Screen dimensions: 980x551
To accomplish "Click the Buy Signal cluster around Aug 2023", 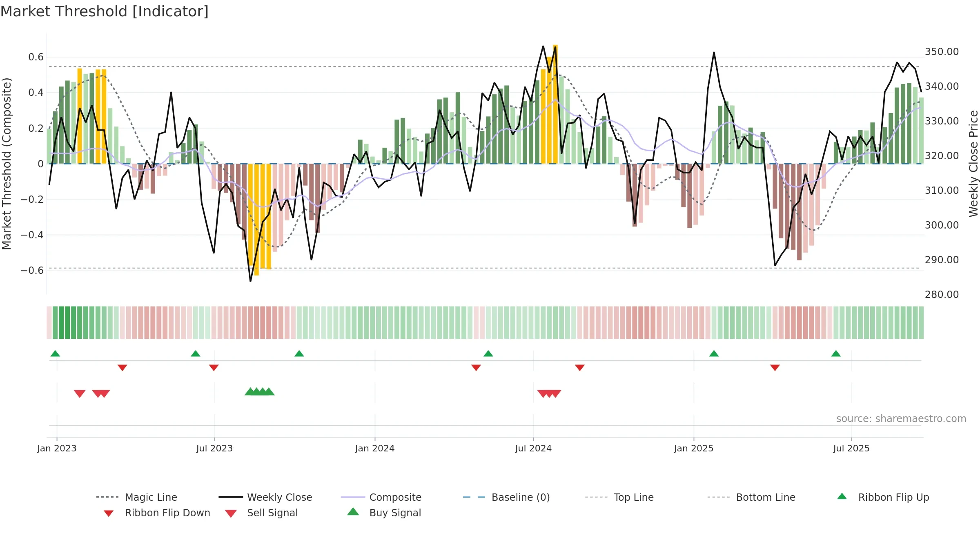I will tap(260, 391).
